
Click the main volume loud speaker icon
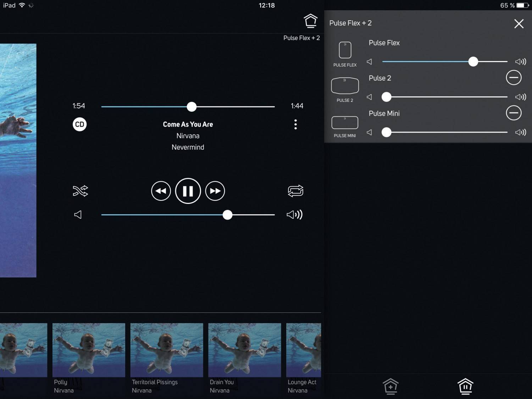pyautogui.click(x=294, y=215)
